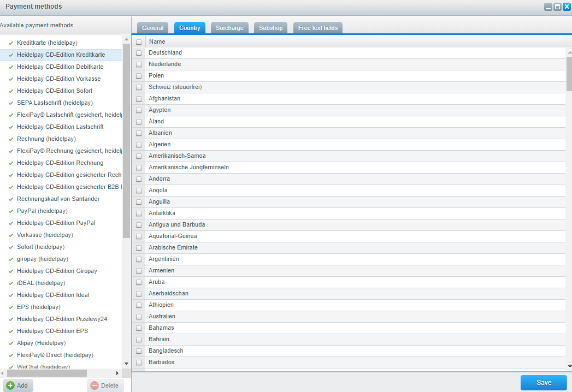Check the Niederlande country checkbox
The height and width of the screenshot is (392, 572).
(139, 64)
